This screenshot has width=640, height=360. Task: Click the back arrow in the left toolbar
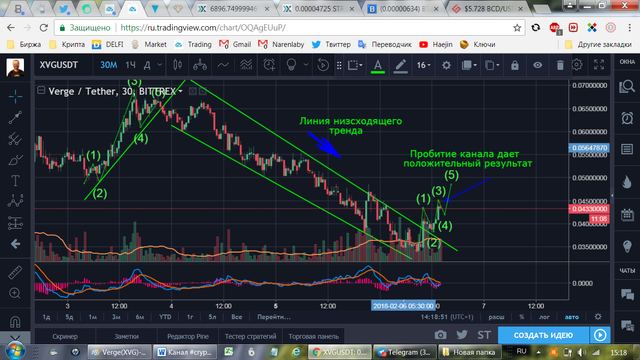coord(15,244)
